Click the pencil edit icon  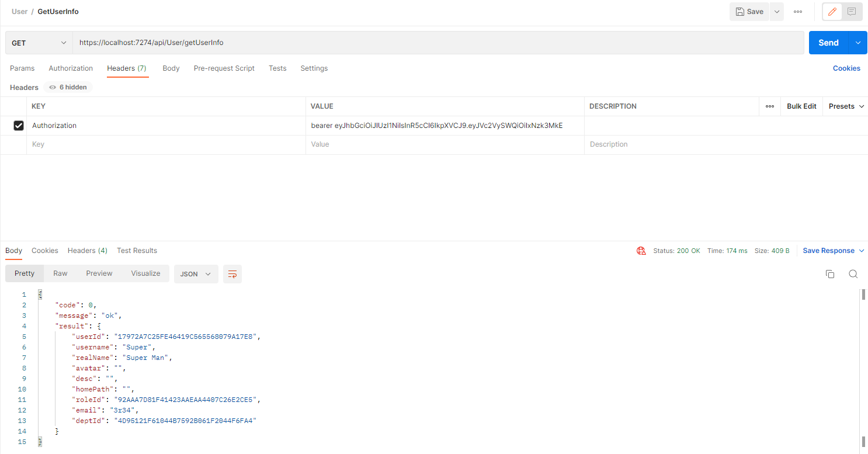[832, 12]
